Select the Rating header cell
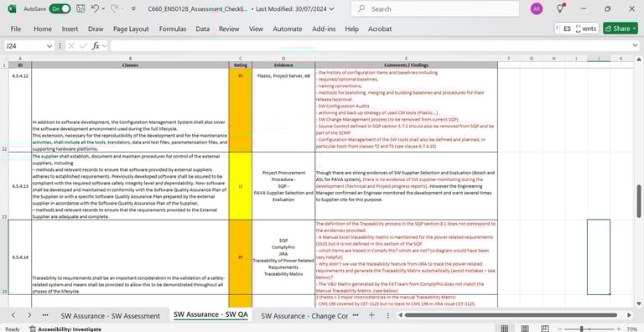Viewport: 644px width, 332px height. tap(241, 65)
